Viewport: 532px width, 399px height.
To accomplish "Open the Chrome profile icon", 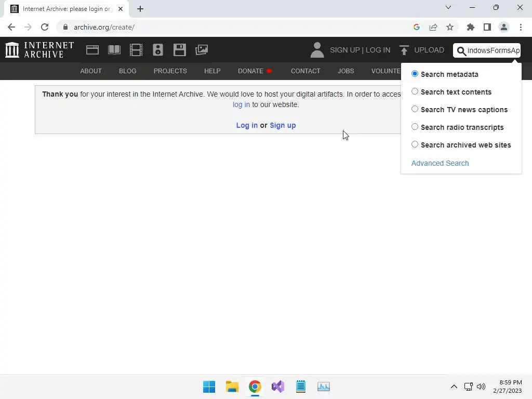I will (x=504, y=27).
